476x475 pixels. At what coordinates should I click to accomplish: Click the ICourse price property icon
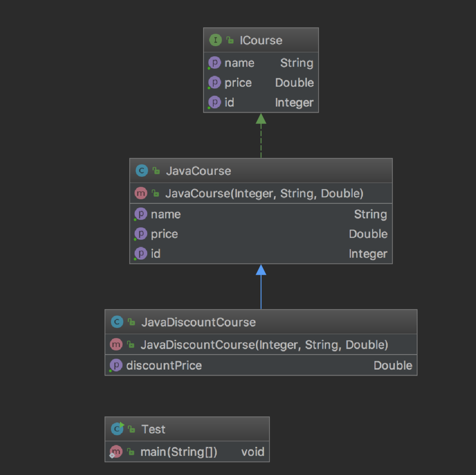[215, 83]
